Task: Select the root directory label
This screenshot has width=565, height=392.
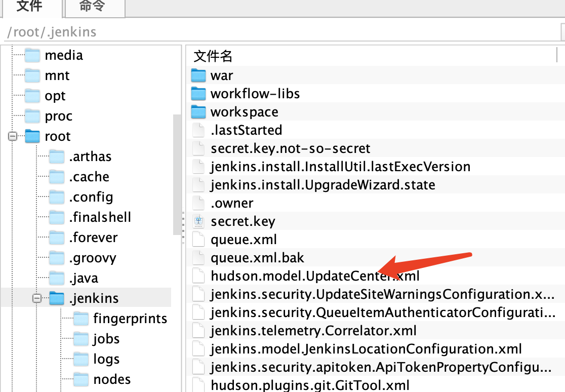Action: (x=58, y=136)
